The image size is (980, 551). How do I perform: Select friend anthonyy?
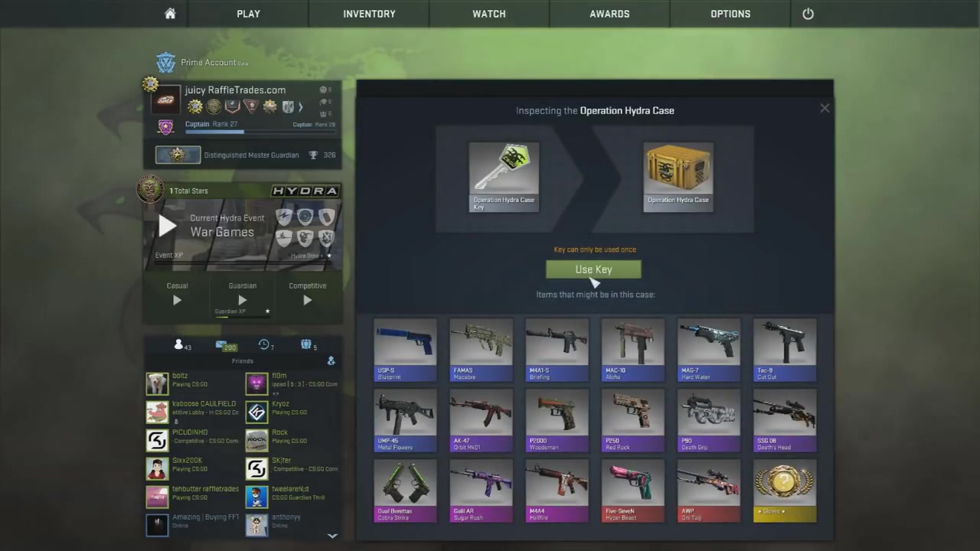click(292, 525)
